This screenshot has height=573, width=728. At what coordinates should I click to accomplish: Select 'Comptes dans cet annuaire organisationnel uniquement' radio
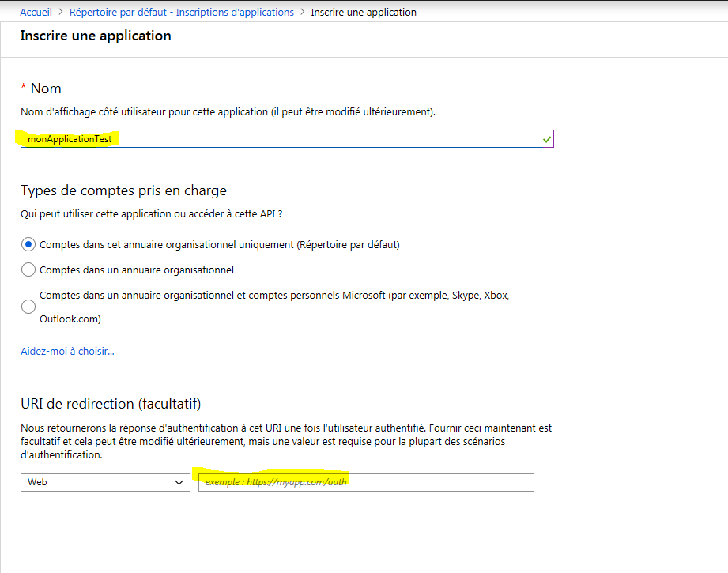pyautogui.click(x=28, y=244)
